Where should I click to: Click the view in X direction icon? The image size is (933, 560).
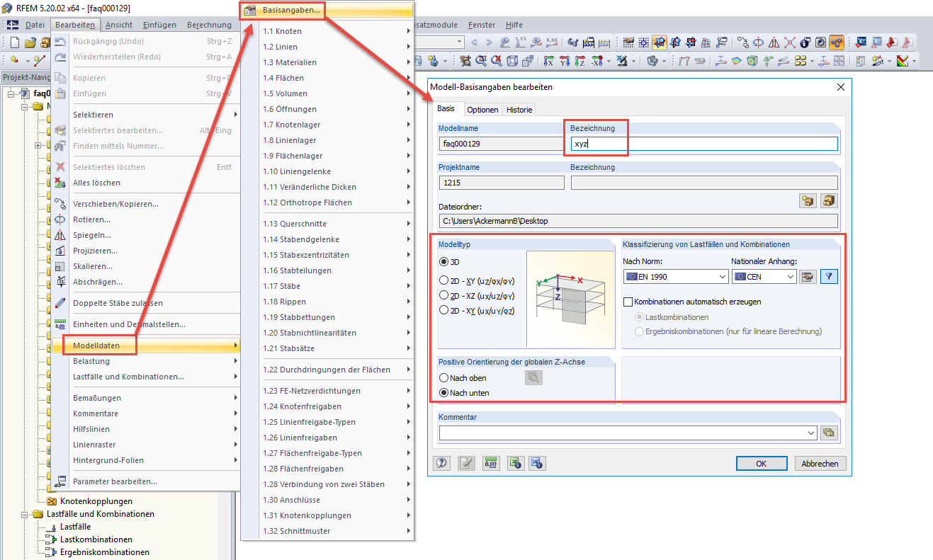549,62
